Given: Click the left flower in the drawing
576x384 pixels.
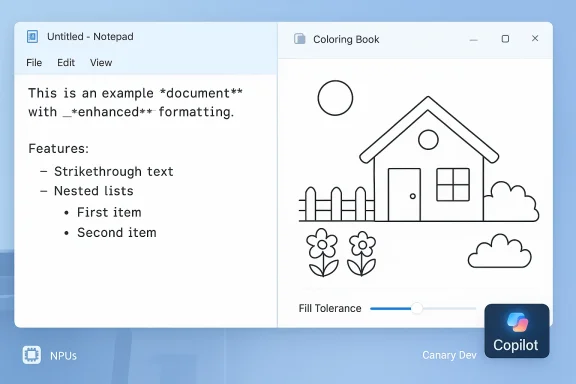Looking at the screenshot, I should (323, 252).
